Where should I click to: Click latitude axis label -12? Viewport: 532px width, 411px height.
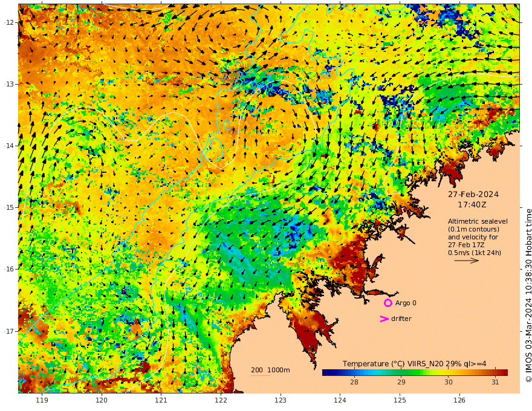point(9,22)
